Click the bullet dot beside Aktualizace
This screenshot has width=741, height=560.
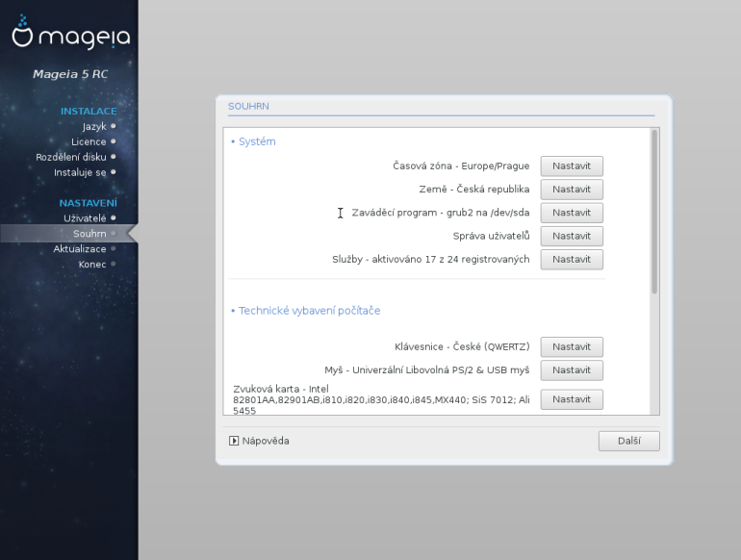tap(114, 248)
